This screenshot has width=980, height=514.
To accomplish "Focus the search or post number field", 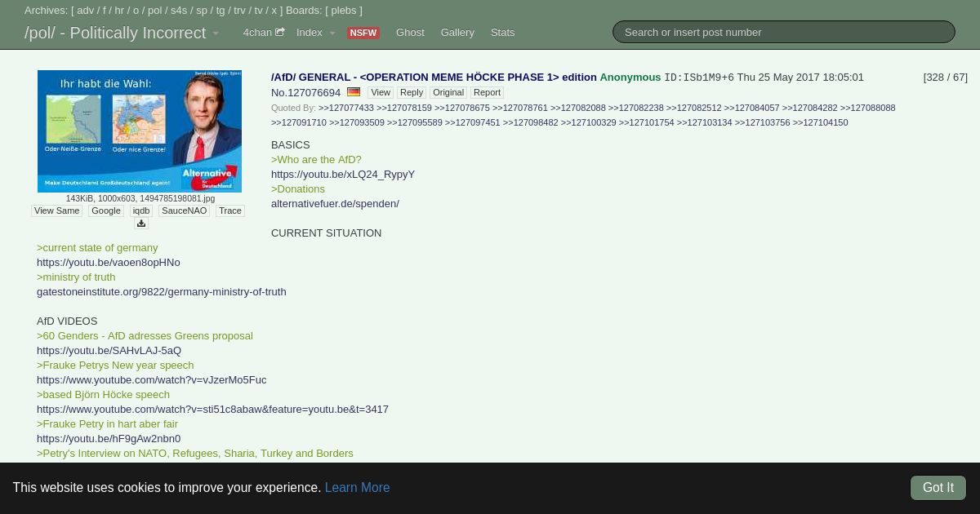I will point(784,32).
